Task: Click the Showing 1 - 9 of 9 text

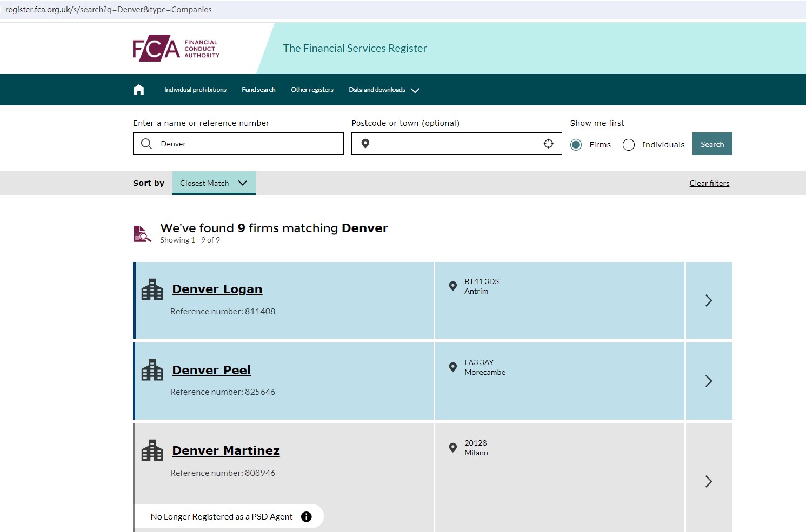Action: (190, 240)
